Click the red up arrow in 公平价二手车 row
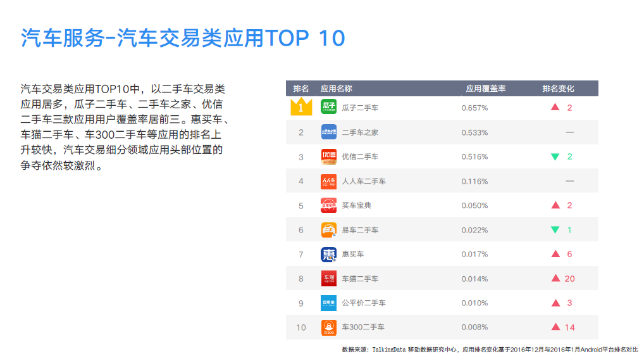644x356 pixels. (555, 303)
